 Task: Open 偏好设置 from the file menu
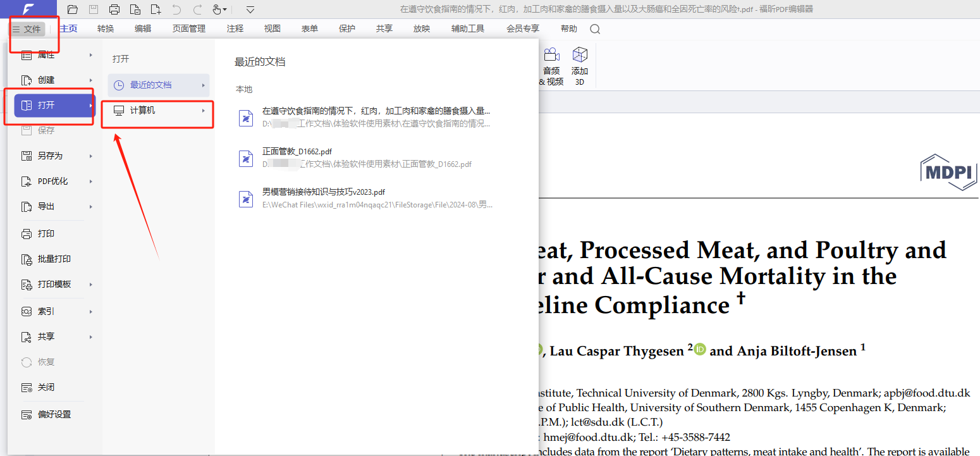54,415
